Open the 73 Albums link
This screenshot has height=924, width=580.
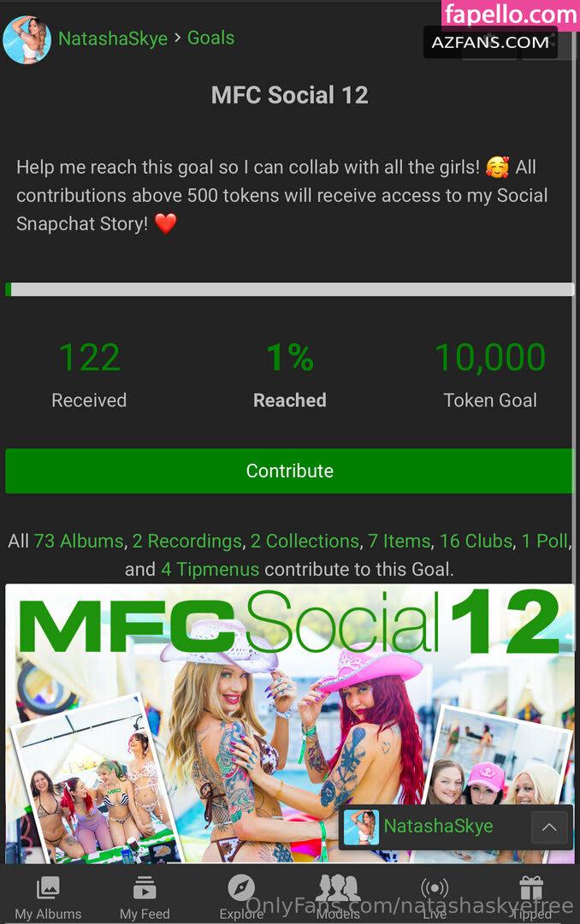pyautogui.click(x=79, y=541)
